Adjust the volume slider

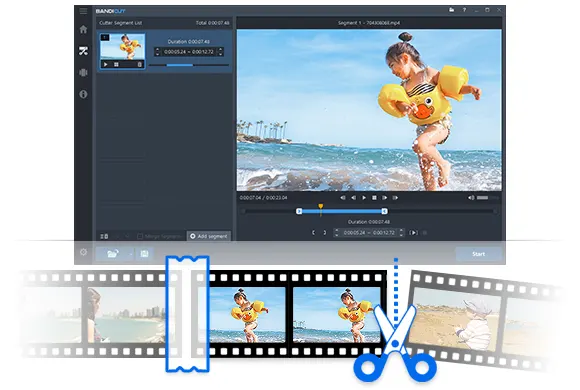(488, 198)
